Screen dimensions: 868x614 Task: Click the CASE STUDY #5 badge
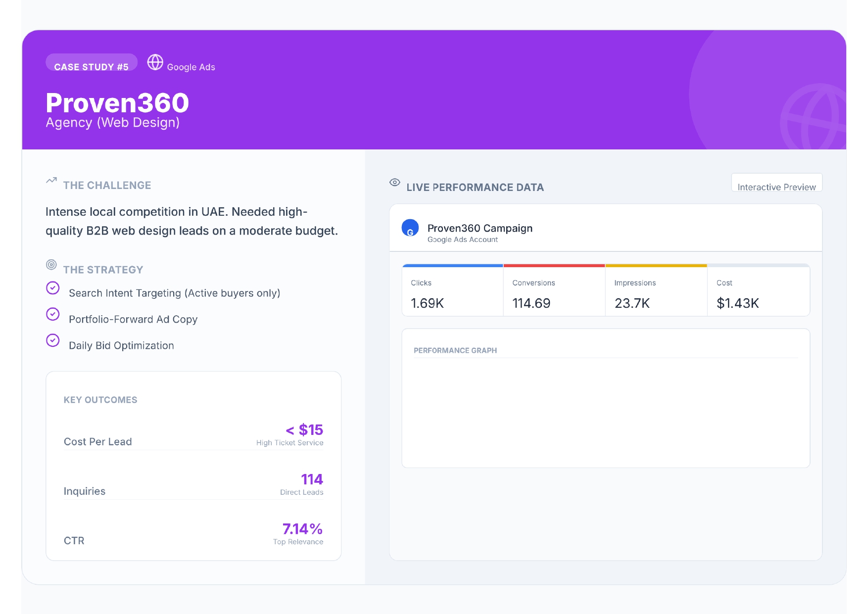[x=92, y=62]
